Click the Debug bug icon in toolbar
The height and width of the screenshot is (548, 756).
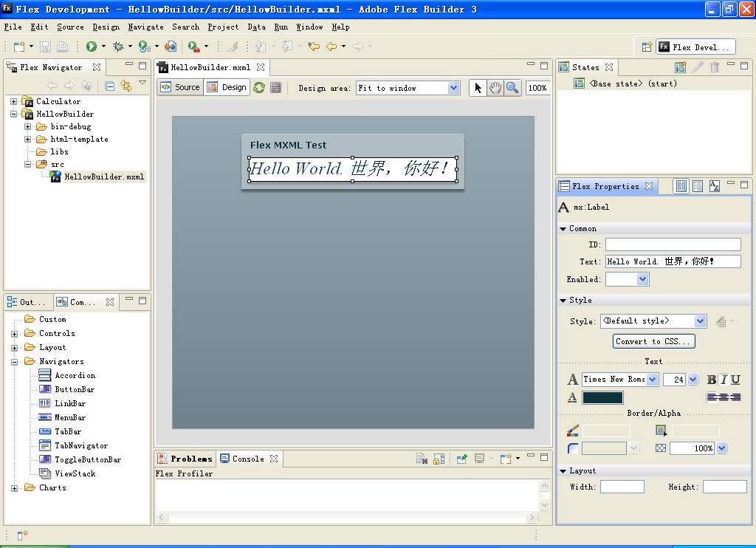tap(118, 47)
